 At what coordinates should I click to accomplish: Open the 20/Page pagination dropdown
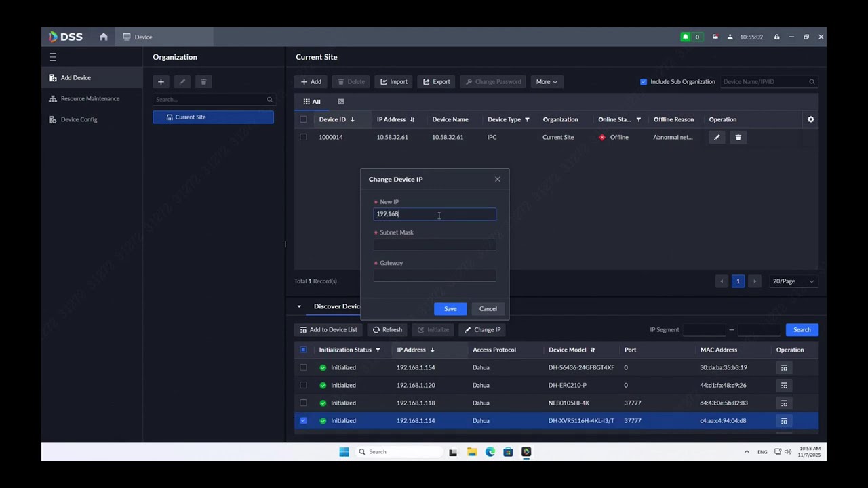point(793,281)
